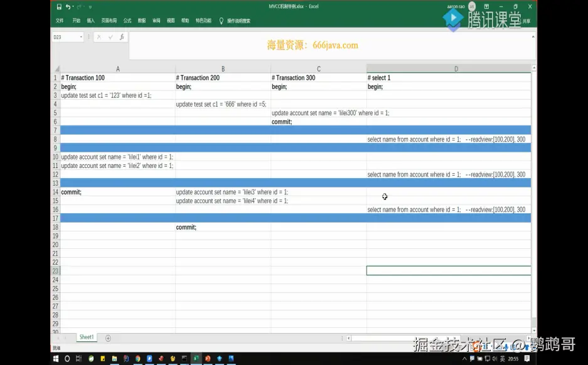
Task: Select the commit; cell in row 14
Action: coord(118,192)
